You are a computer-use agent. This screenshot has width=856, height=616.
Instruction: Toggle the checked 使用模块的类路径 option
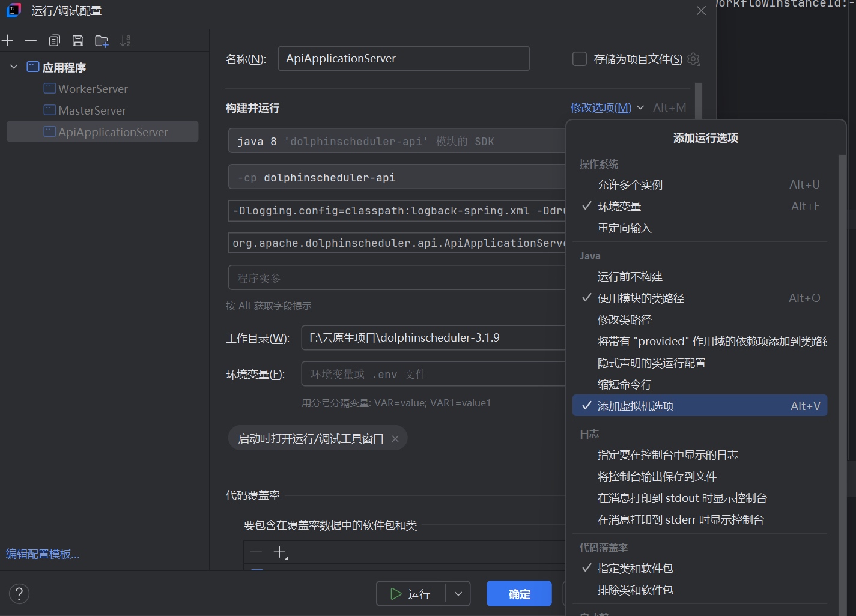pos(640,298)
